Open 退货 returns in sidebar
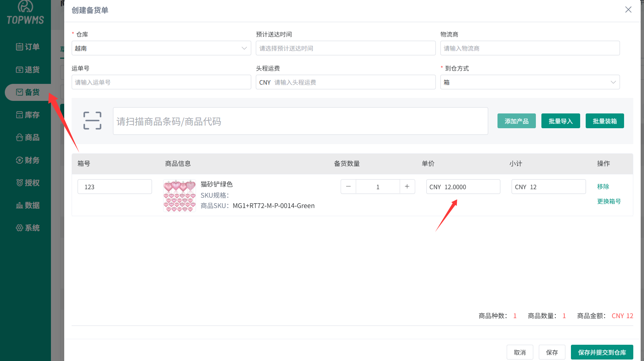This screenshot has width=644, height=361. tap(28, 69)
